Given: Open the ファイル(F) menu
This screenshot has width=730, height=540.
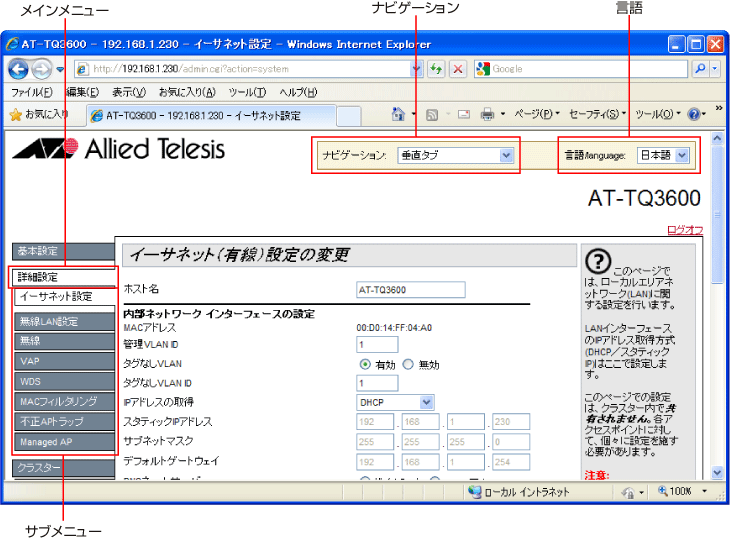Looking at the screenshot, I should click(x=32, y=92).
